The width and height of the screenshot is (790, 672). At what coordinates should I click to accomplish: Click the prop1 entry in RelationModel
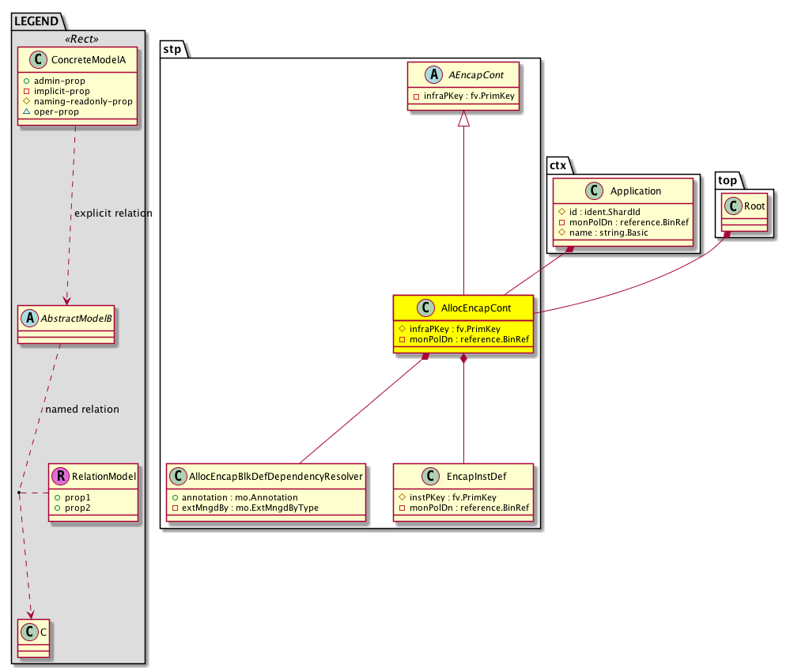77,497
